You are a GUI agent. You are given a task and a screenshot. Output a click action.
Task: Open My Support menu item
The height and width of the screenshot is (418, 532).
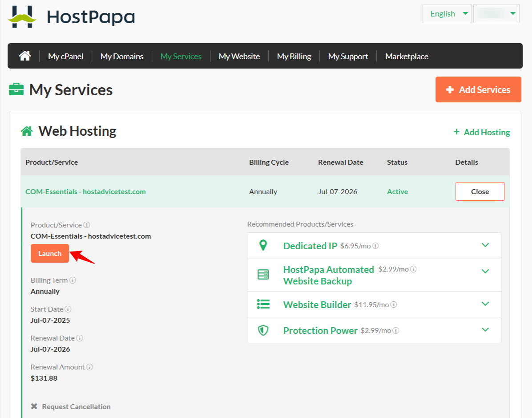click(x=348, y=57)
